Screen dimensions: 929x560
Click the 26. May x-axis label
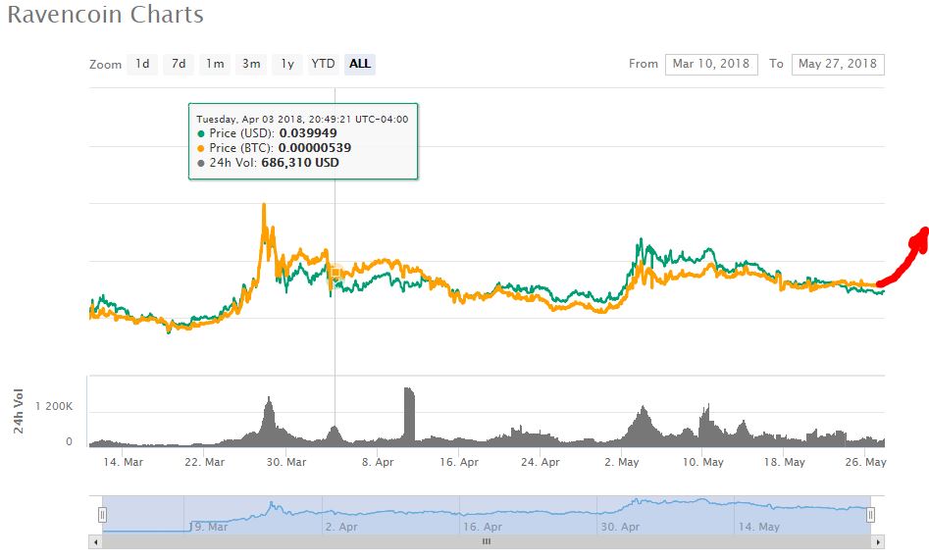pos(865,462)
